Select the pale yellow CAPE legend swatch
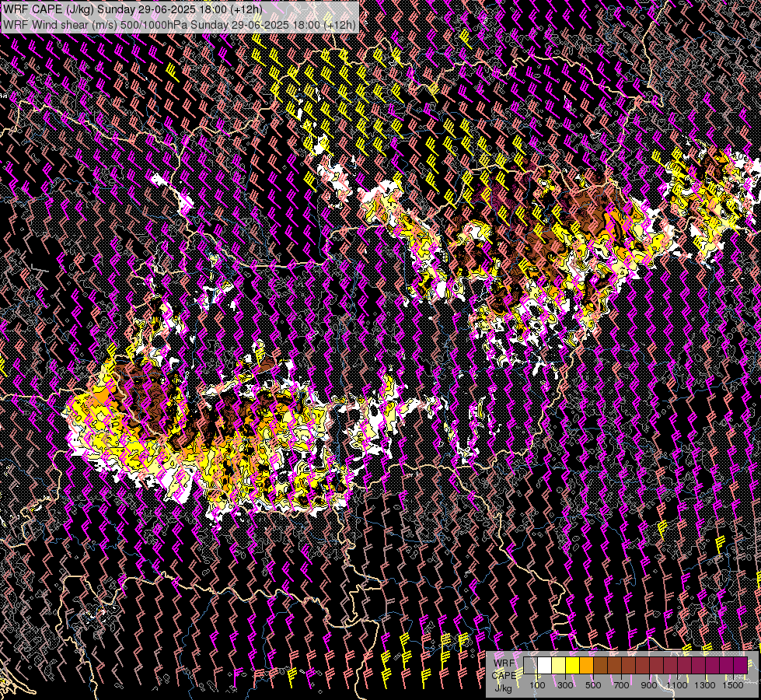 [558, 666]
